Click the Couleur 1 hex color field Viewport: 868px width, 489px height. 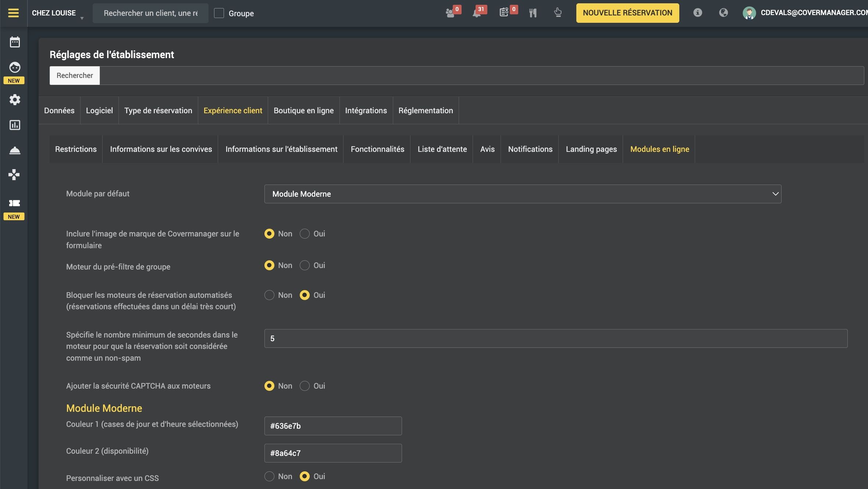pyautogui.click(x=332, y=426)
